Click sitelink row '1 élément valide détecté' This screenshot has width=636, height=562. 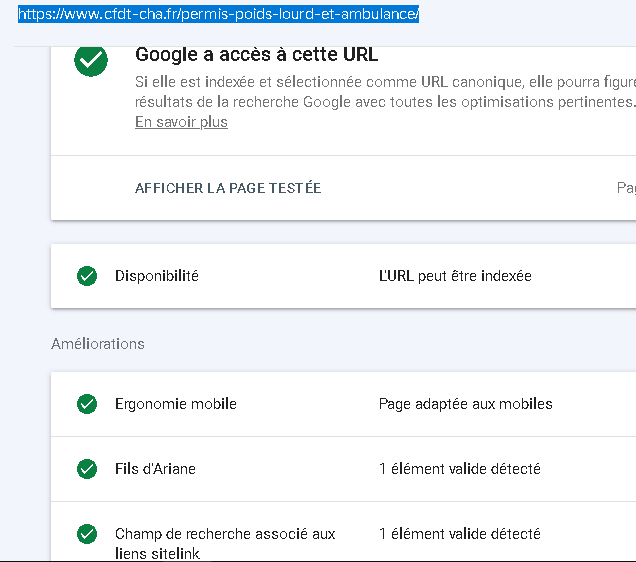(460, 534)
